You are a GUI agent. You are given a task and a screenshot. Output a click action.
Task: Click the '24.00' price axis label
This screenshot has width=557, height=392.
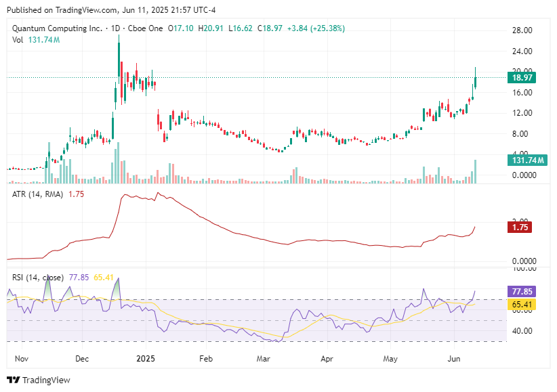pyautogui.click(x=522, y=51)
